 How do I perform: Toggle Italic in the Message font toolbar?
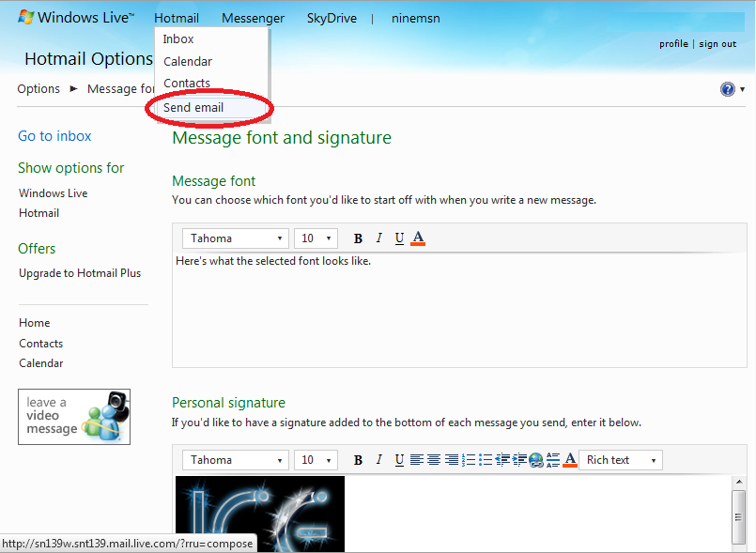pos(379,238)
